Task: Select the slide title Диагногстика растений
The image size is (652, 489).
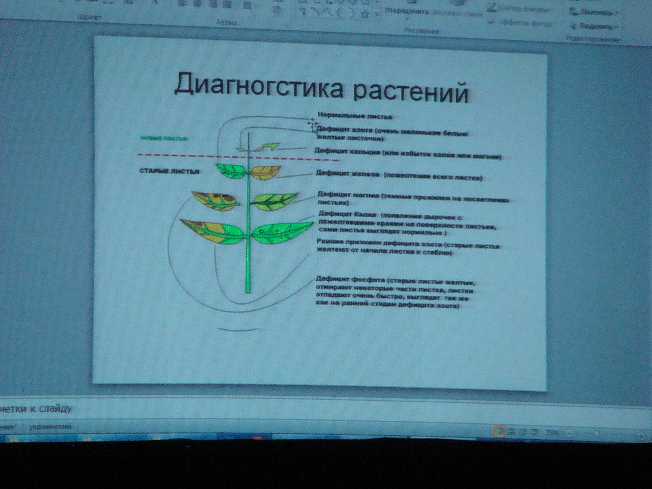Action: point(321,87)
